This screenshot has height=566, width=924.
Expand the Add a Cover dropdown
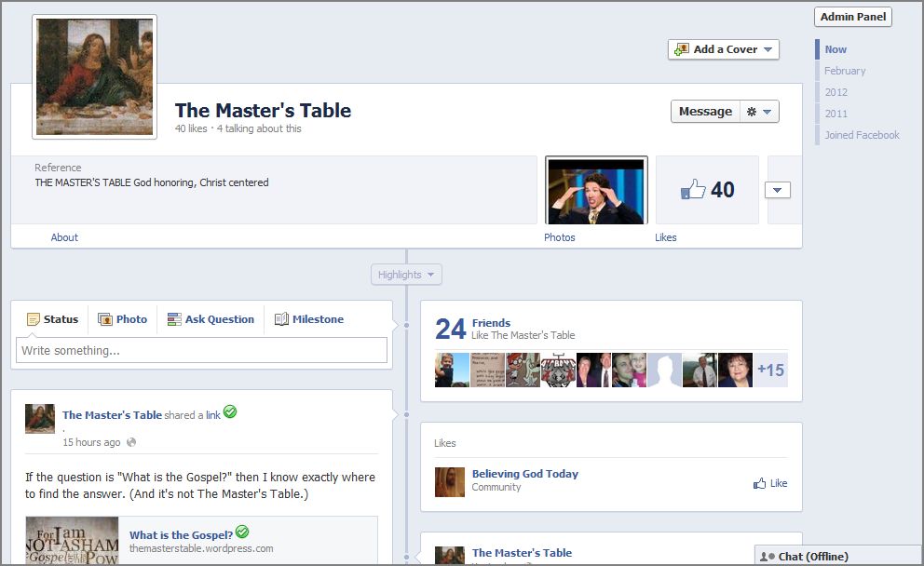coord(768,49)
